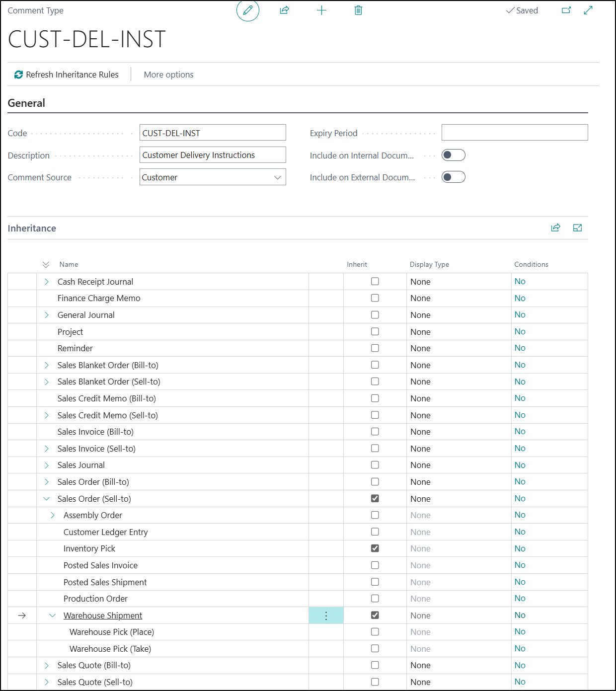Click into the Expiry Period field

point(514,133)
